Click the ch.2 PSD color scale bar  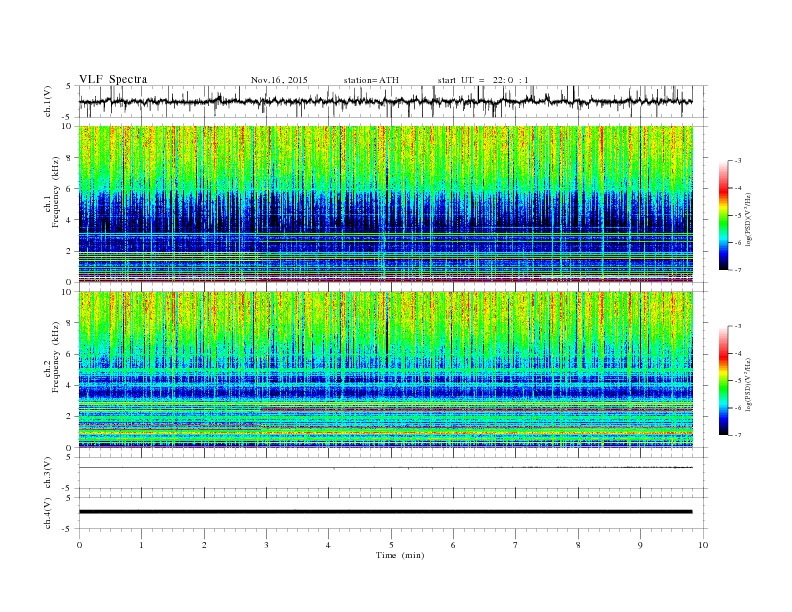point(723,380)
